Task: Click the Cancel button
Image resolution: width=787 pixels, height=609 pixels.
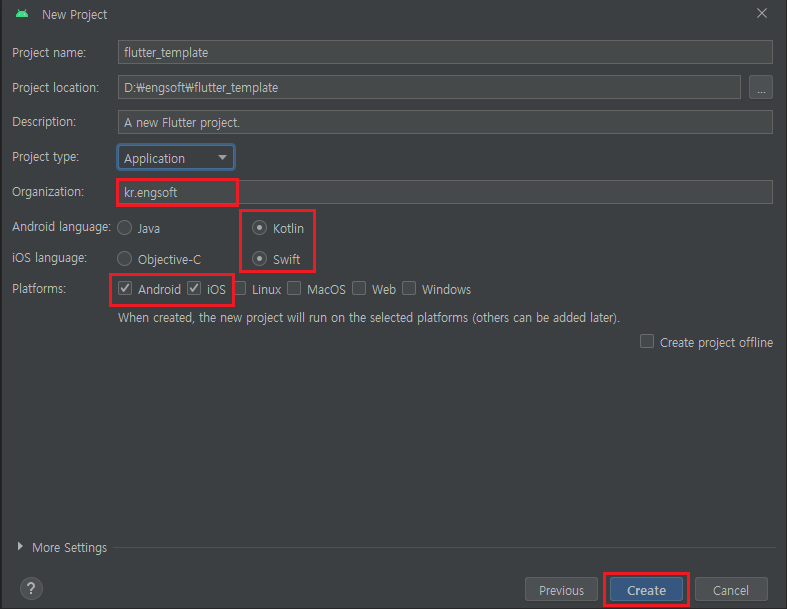Action: point(731,590)
